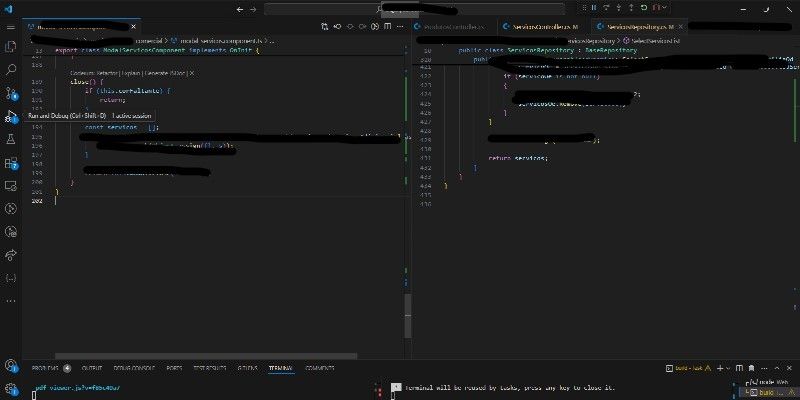Create a new terminal with plus
Screen dimensions: 800x400
(720, 368)
